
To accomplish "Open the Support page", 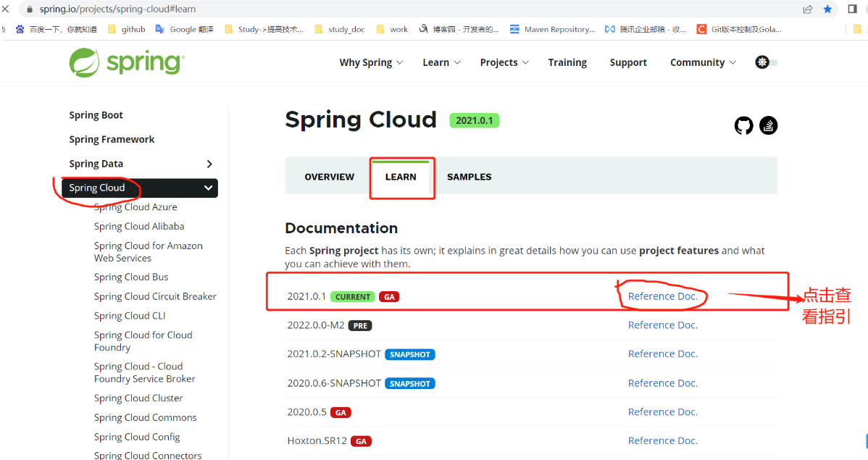I will pos(628,62).
